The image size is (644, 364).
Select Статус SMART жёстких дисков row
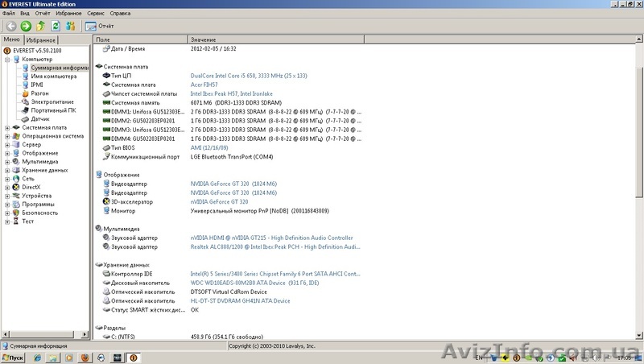pyautogui.click(x=151, y=310)
